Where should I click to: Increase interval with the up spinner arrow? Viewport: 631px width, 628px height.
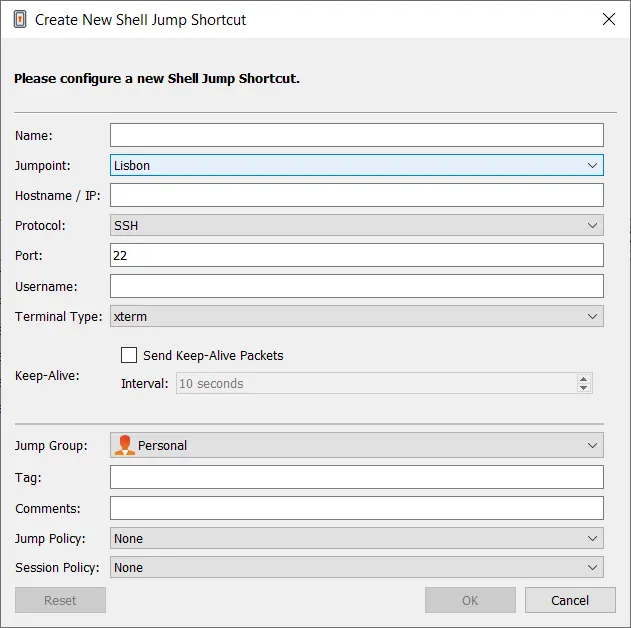[583, 379]
